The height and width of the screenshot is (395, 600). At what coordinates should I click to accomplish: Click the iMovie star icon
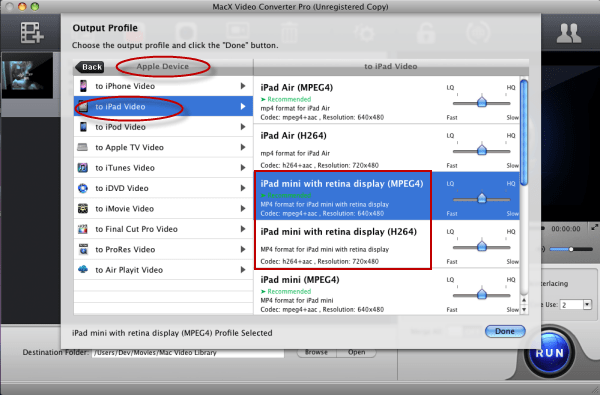coord(83,209)
